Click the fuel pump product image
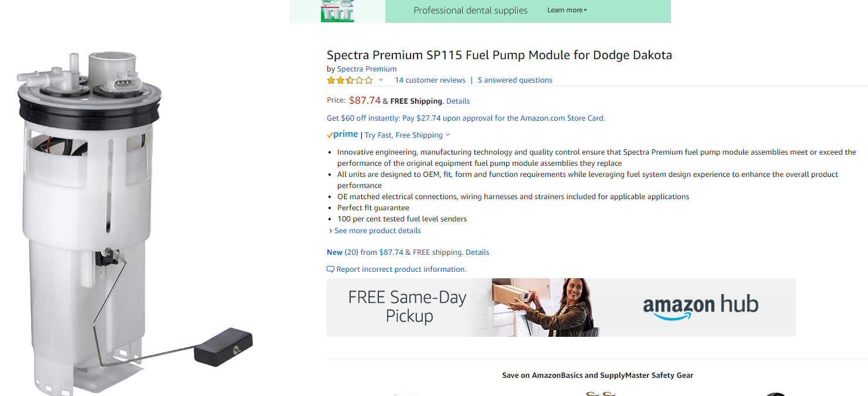868x396 pixels. pos(106,223)
